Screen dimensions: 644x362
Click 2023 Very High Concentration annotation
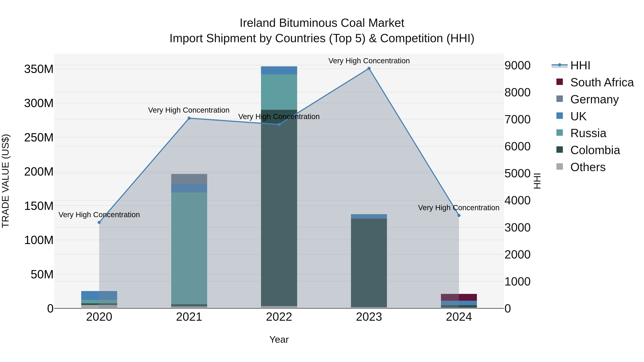pos(369,61)
